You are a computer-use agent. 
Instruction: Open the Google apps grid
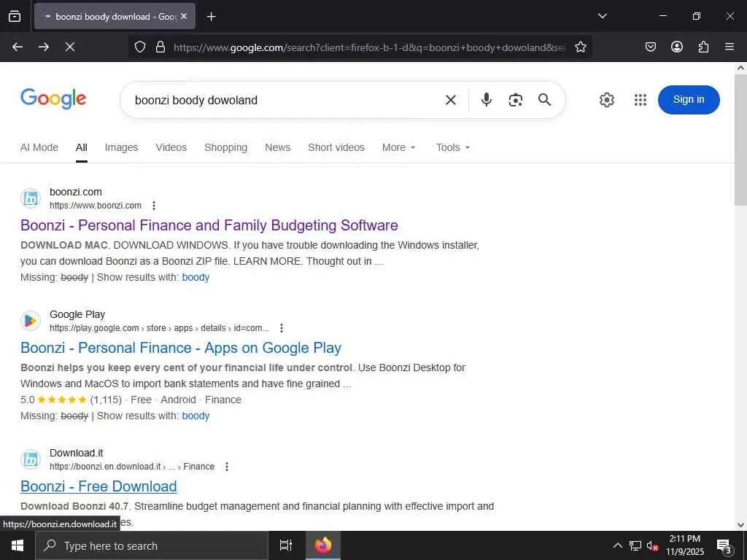point(640,99)
